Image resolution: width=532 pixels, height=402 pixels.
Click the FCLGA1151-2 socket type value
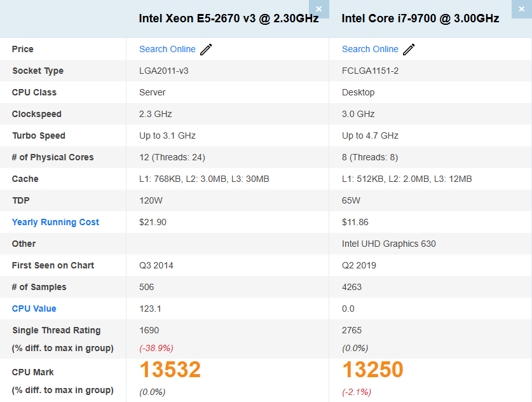(370, 71)
